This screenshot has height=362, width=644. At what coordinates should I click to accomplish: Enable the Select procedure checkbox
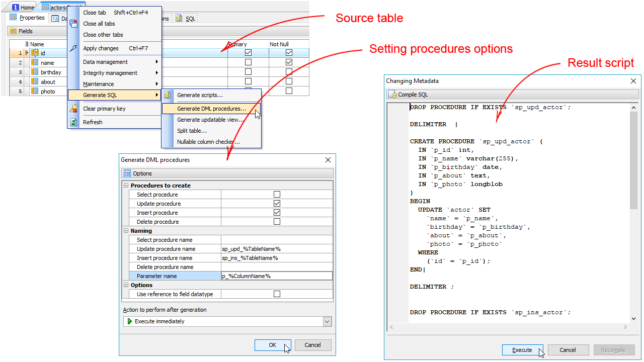[x=277, y=195]
